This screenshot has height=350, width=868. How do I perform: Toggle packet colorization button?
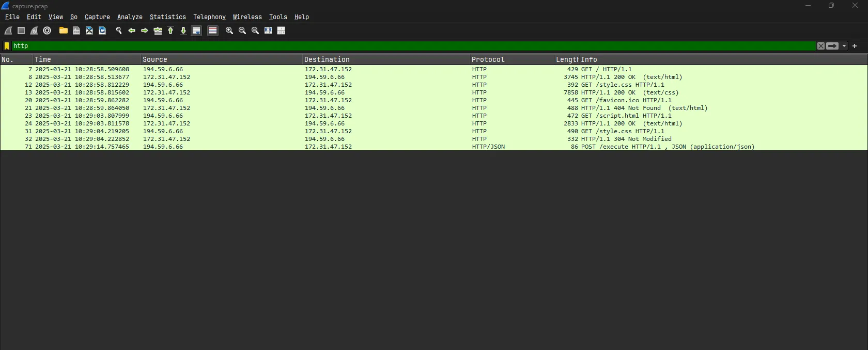tap(213, 31)
